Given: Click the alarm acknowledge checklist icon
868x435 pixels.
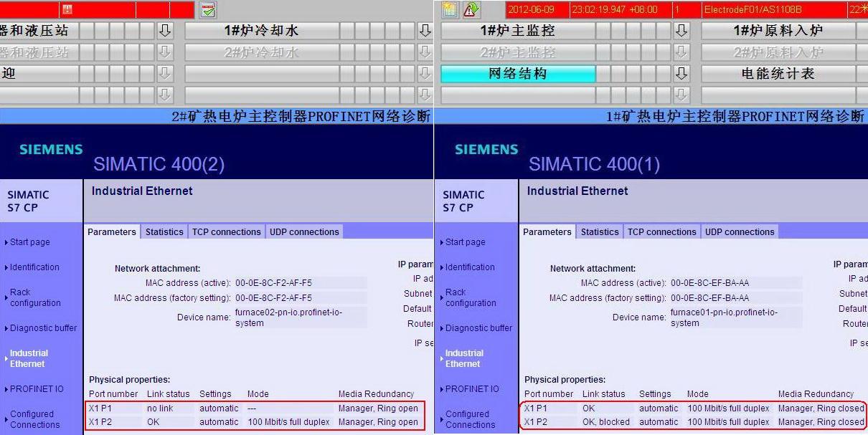Looking at the screenshot, I should coord(208,9).
